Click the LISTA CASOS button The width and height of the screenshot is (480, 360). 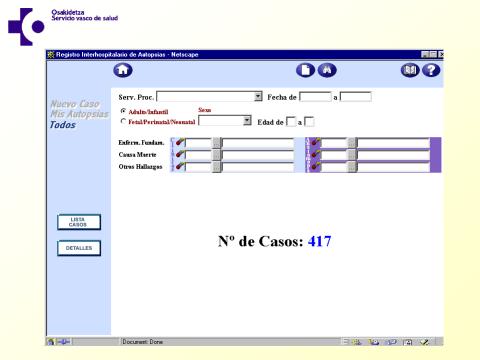pos(79,222)
